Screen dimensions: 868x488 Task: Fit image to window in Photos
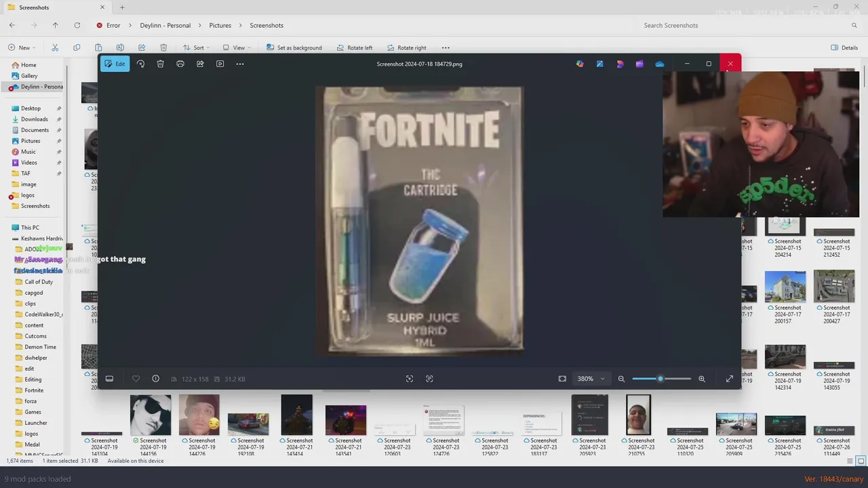pyautogui.click(x=562, y=379)
